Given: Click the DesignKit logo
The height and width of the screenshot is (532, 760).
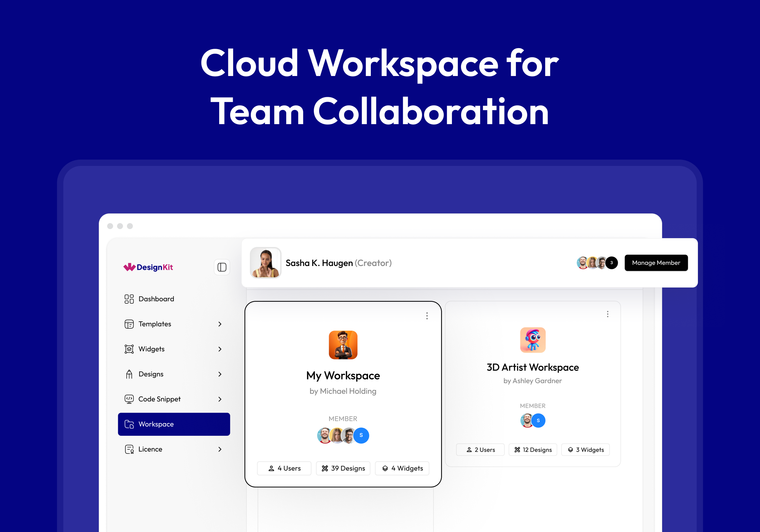Looking at the screenshot, I should coord(148,268).
